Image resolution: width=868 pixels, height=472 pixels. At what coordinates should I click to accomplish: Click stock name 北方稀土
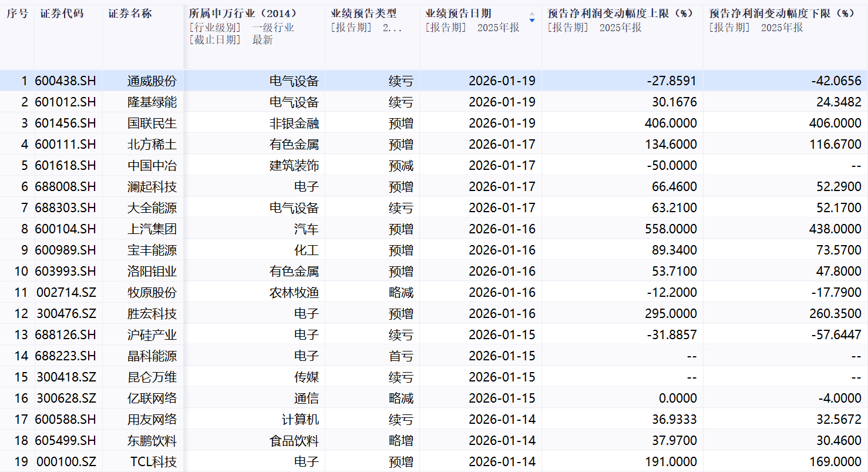coord(152,145)
